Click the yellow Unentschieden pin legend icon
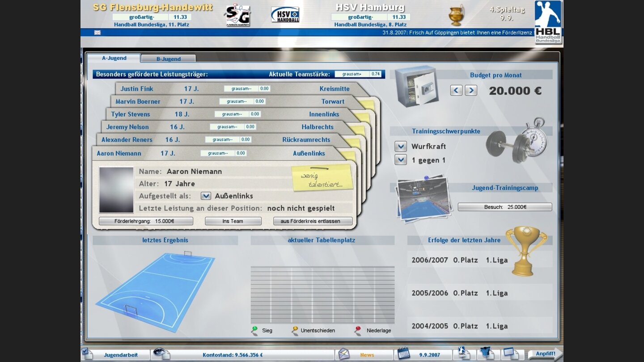 click(x=295, y=330)
